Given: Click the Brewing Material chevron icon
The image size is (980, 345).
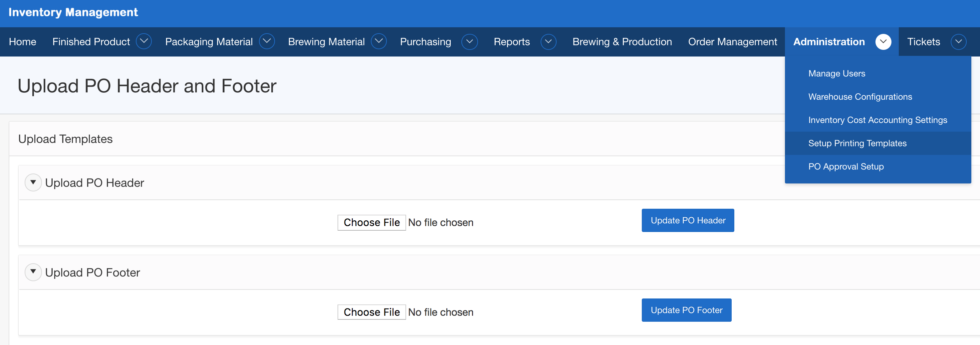Looking at the screenshot, I should [378, 42].
